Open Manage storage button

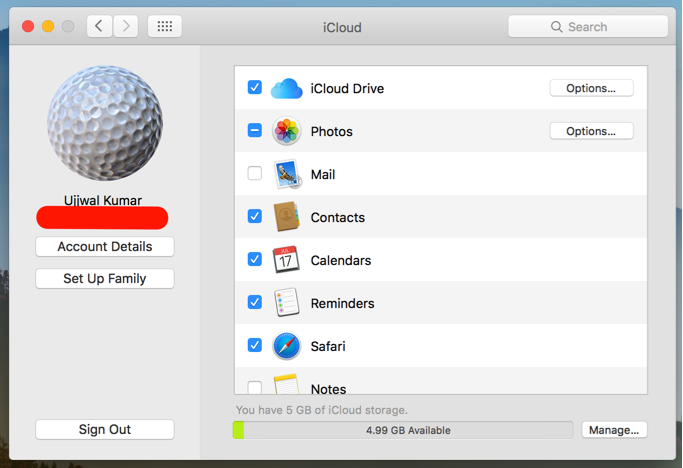(x=614, y=430)
